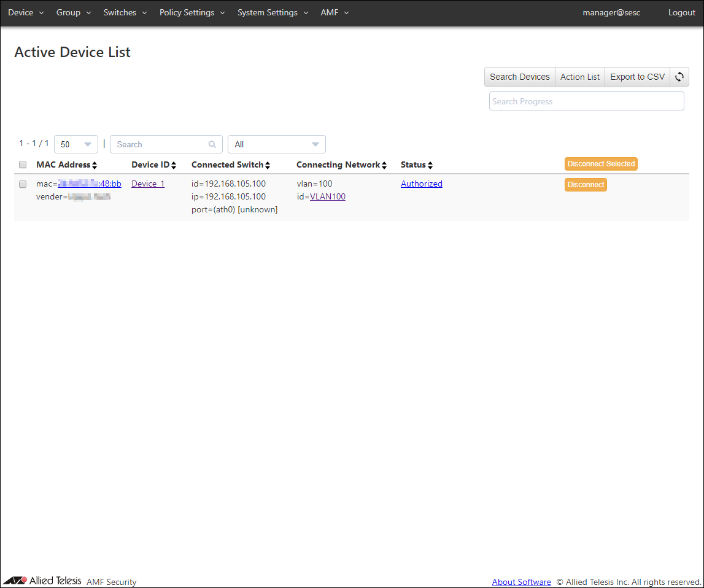Image resolution: width=704 pixels, height=588 pixels.
Task: Expand the Policy Settings menu
Action: tap(191, 12)
